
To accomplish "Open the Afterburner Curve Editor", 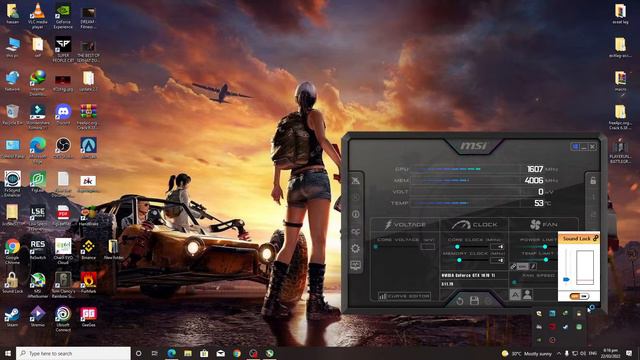I will tap(404, 296).
